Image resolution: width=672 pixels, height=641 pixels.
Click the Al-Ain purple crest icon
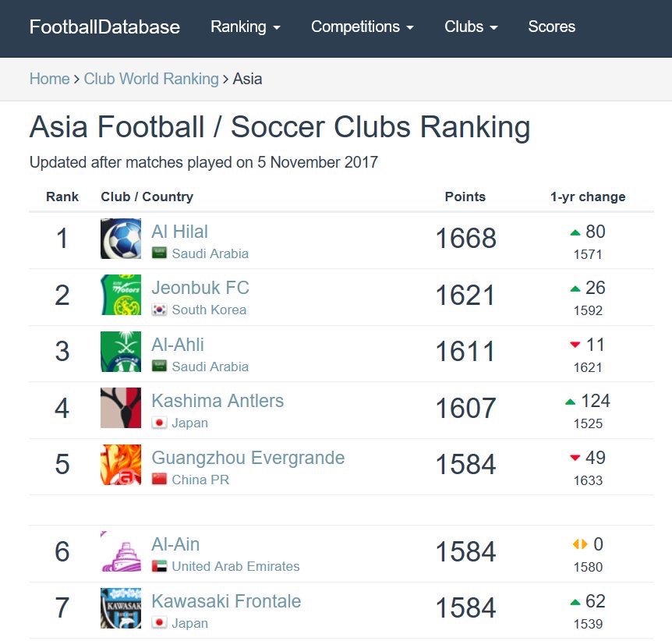click(x=121, y=551)
